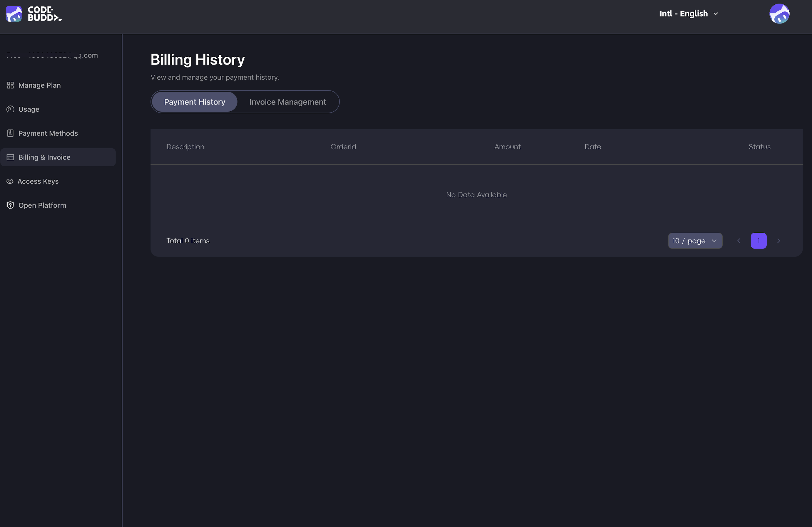
Task: Open Usage page in sidebar
Action: 29,109
